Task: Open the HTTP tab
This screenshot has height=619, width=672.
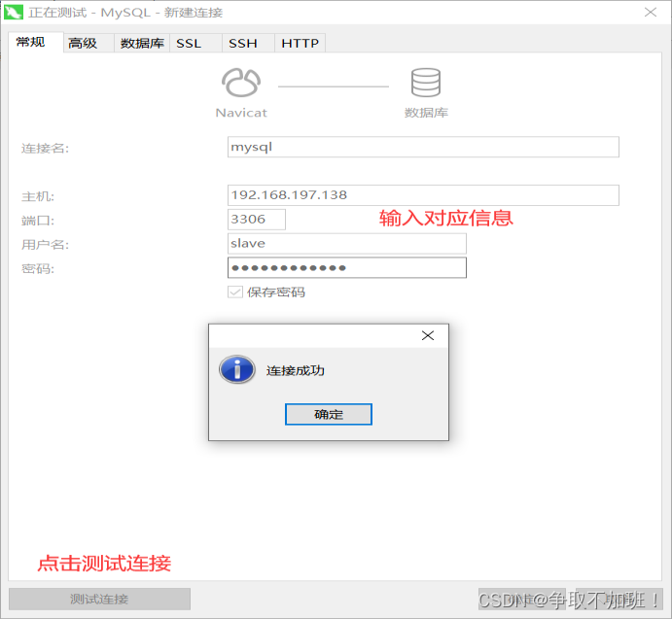Action: pyautogui.click(x=300, y=43)
